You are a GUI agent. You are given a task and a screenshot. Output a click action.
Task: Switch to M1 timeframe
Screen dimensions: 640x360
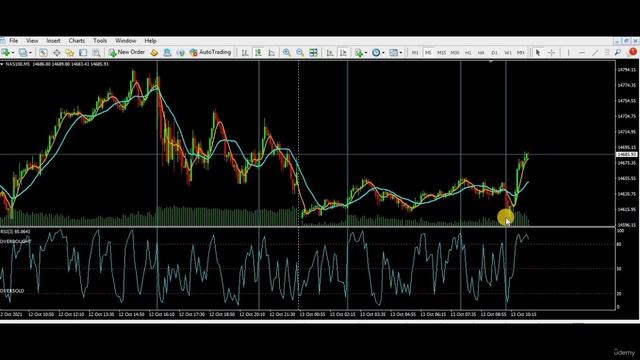point(415,53)
